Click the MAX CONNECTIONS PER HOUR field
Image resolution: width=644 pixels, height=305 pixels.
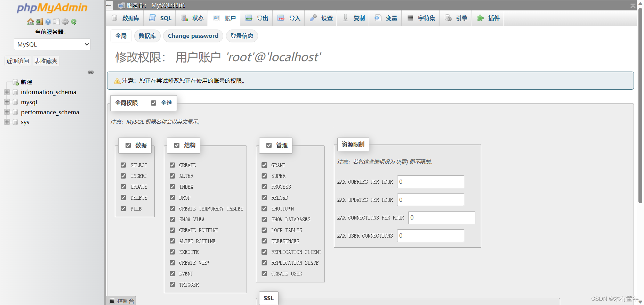[x=442, y=217]
